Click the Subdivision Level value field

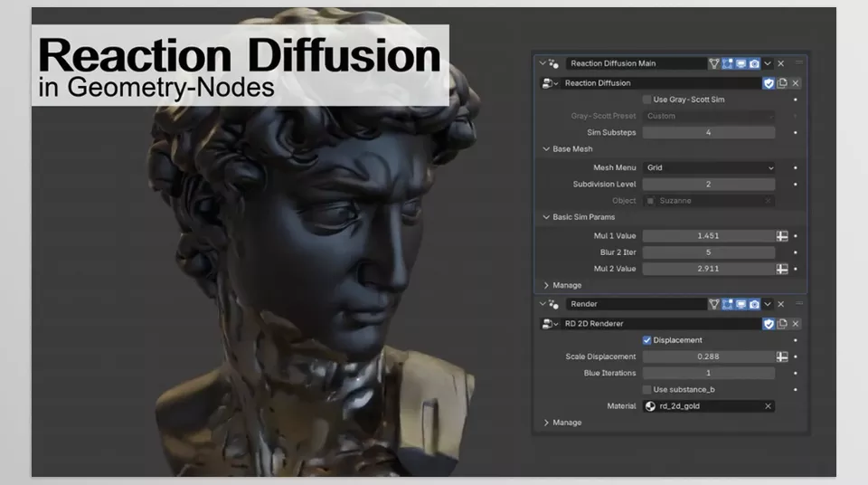coord(709,184)
